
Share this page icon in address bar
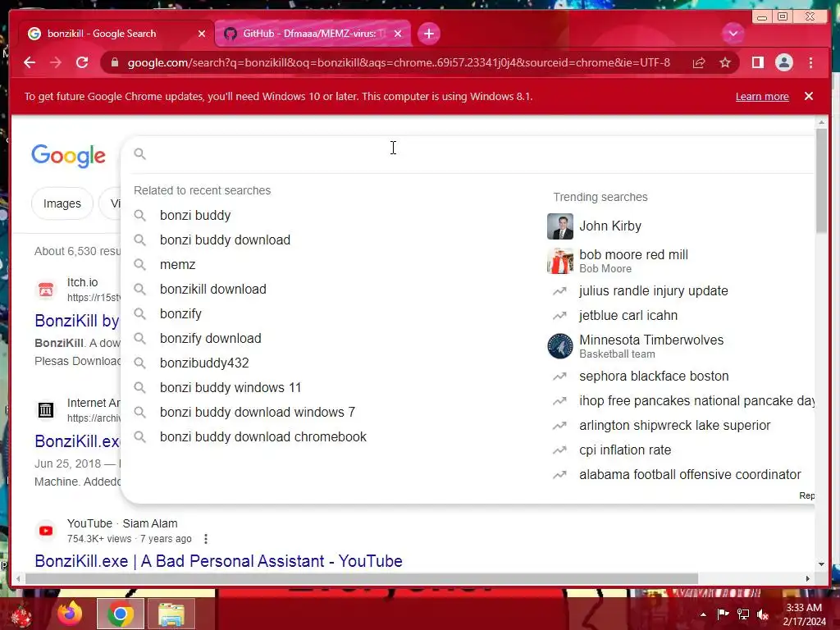pyautogui.click(x=699, y=62)
